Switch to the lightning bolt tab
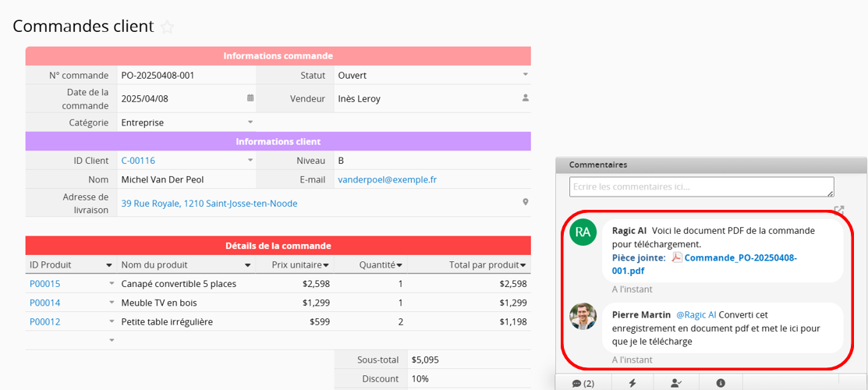 pos(632,383)
